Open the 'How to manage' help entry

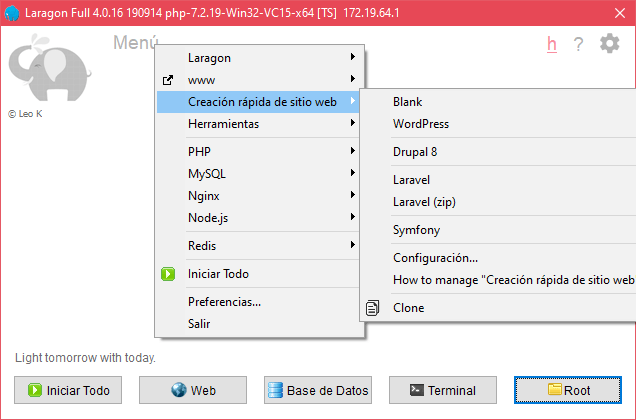pyautogui.click(x=499, y=280)
